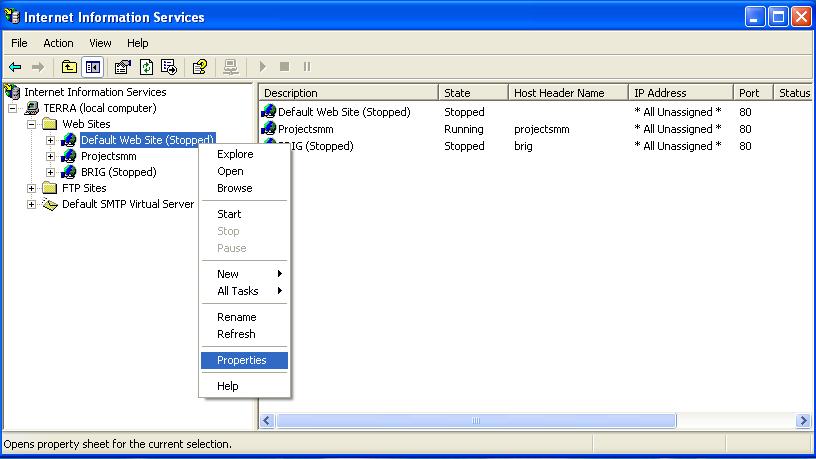Click the BRIG (Stopped) globe icon in tree
The width and height of the screenshot is (816, 459).
pyautogui.click(x=69, y=172)
